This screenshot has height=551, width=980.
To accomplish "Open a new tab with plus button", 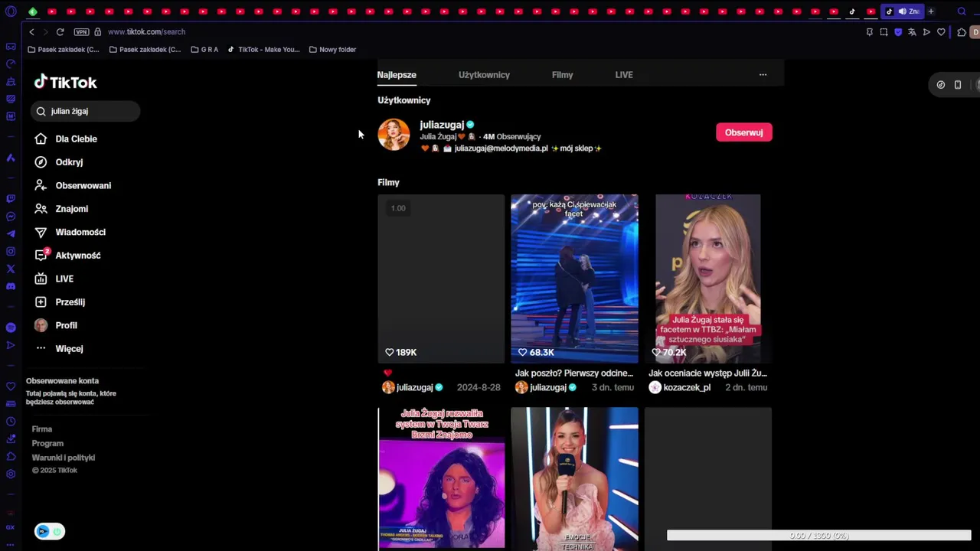I will [931, 11].
